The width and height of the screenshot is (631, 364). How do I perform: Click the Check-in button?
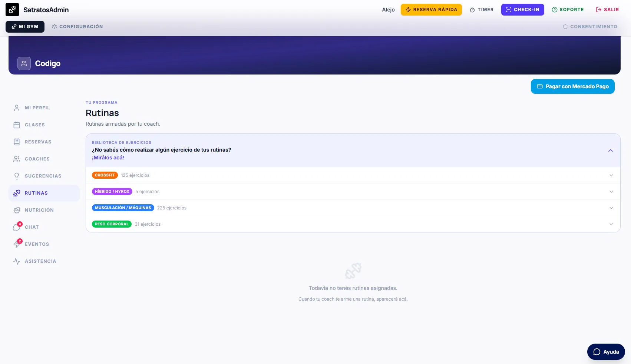point(523,10)
